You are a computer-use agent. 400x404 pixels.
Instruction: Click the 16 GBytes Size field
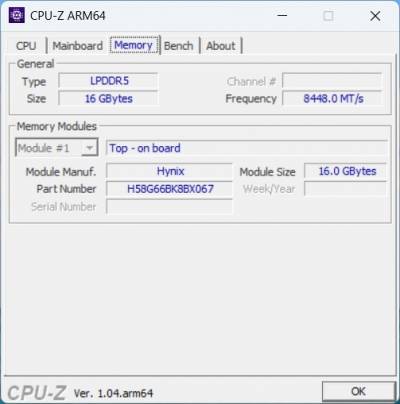[108, 99]
